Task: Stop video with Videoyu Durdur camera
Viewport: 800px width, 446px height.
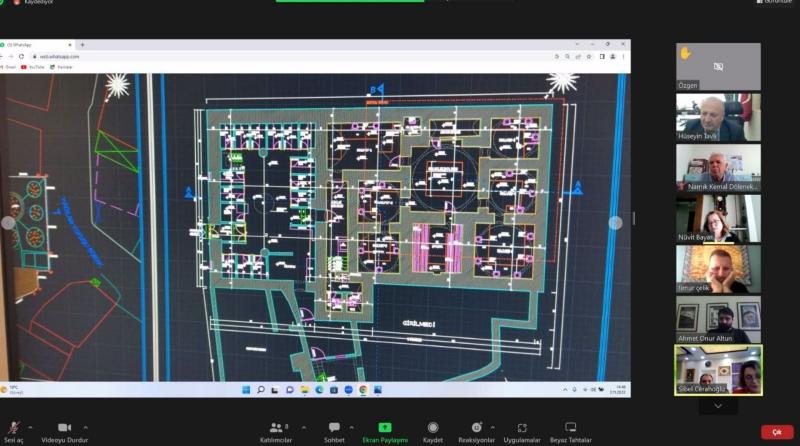Action: coord(64,428)
